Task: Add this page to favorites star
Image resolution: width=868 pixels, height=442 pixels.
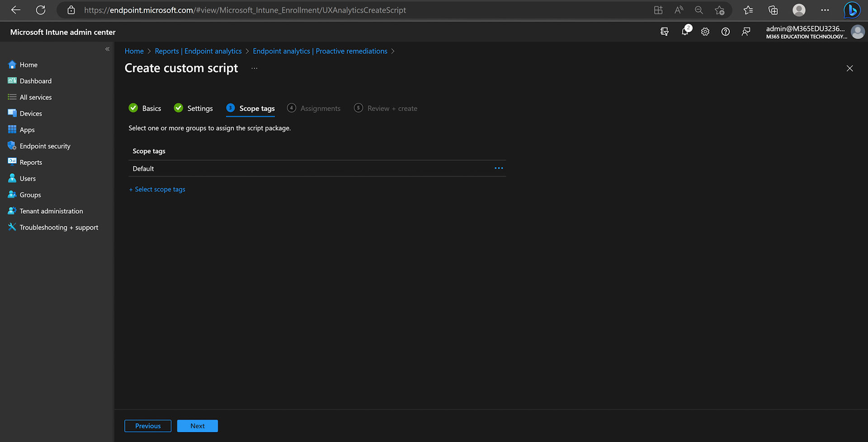Action: click(x=720, y=10)
